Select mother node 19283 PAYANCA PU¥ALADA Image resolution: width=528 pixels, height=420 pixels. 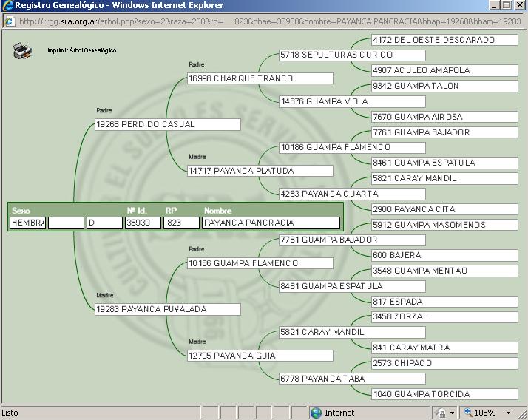(167, 310)
